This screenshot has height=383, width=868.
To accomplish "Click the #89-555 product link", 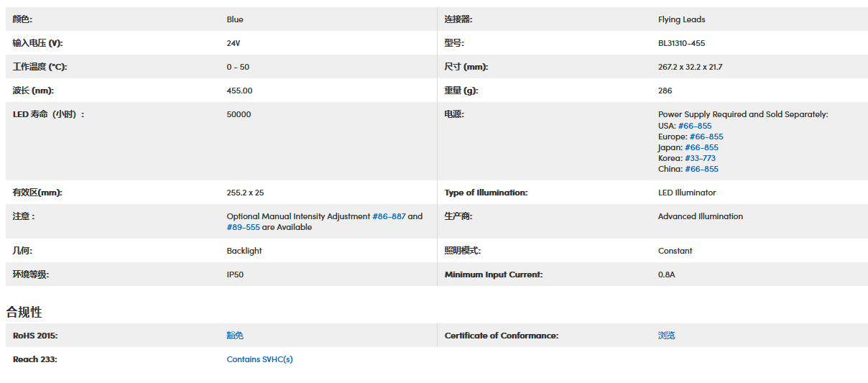I will (243, 227).
